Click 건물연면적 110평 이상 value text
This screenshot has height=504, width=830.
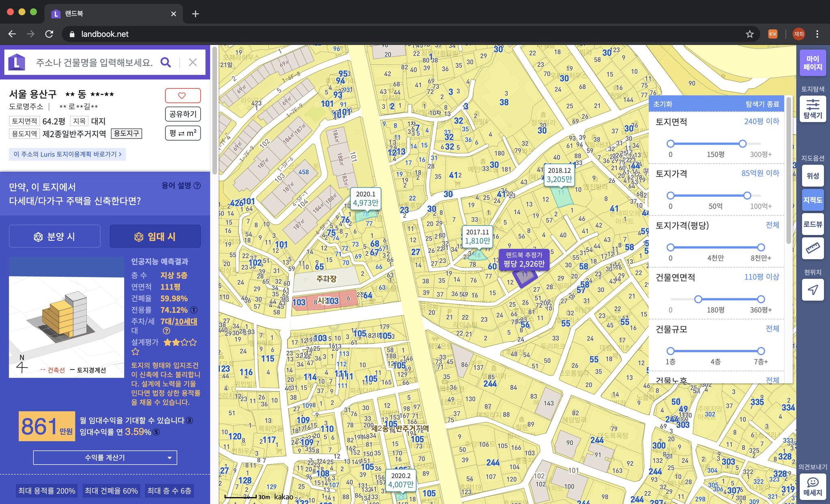coord(761,277)
